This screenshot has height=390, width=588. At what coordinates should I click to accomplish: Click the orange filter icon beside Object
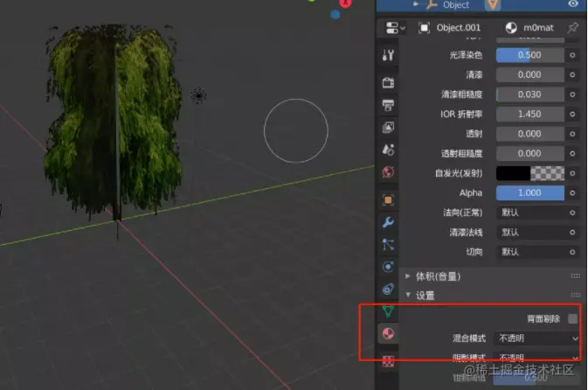493,4
